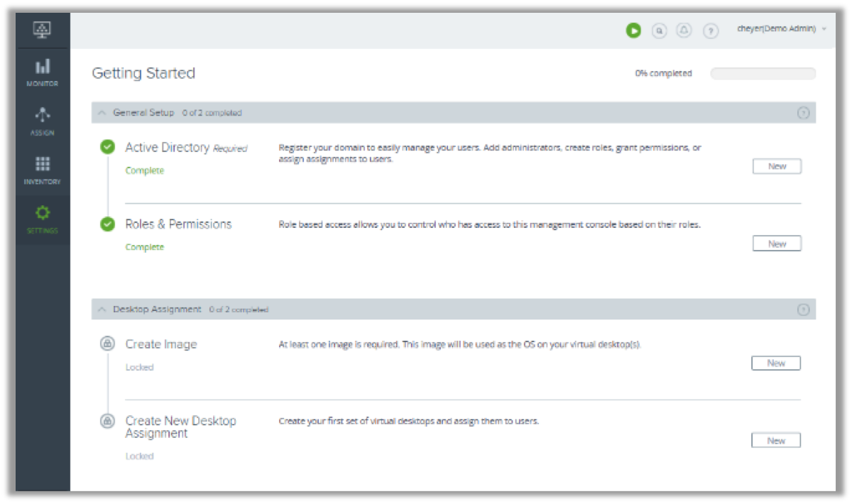Click the Register your domain description text
The height and width of the screenshot is (504, 852).
coord(490,153)
